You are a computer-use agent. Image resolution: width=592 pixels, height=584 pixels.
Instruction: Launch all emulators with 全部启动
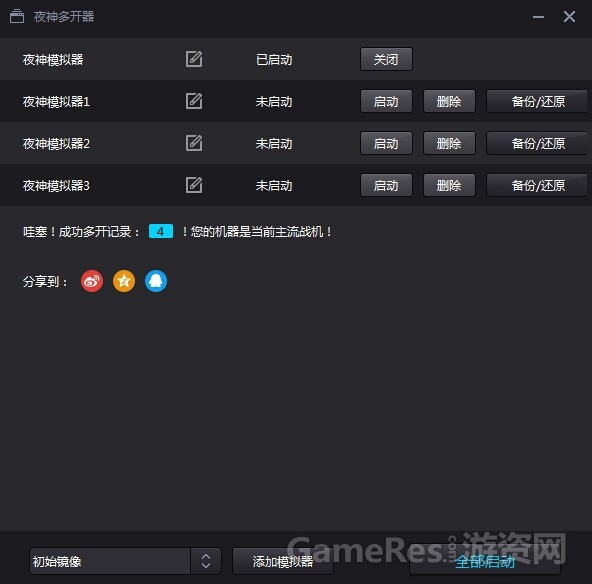(x=485, y=561)
